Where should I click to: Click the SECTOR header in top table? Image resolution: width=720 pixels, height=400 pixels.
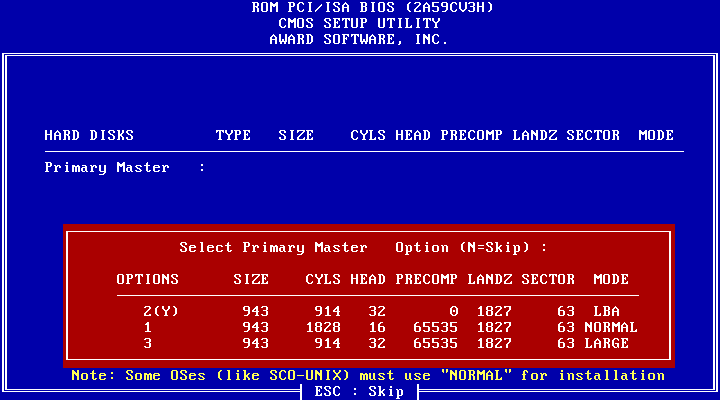click(593, 135)
